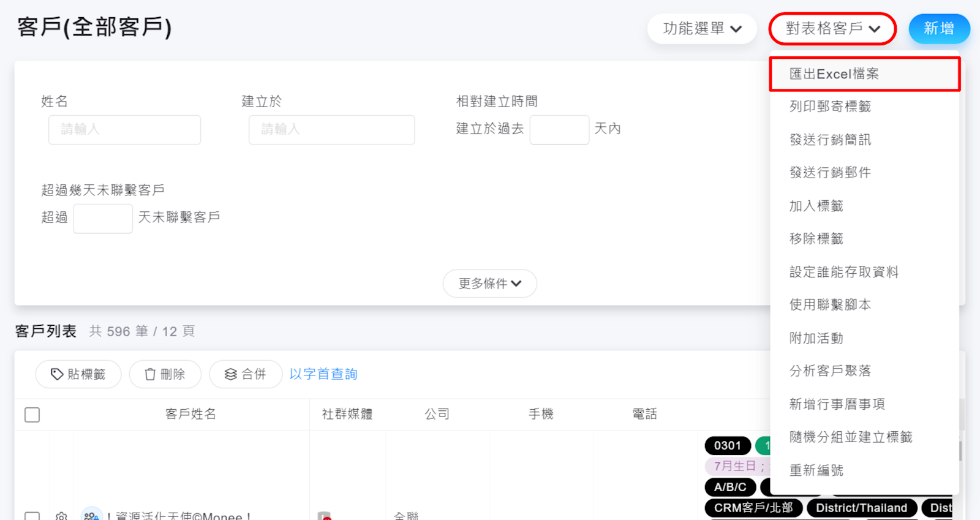
Task: Click the 手機 column header
Action: (541, 414)
